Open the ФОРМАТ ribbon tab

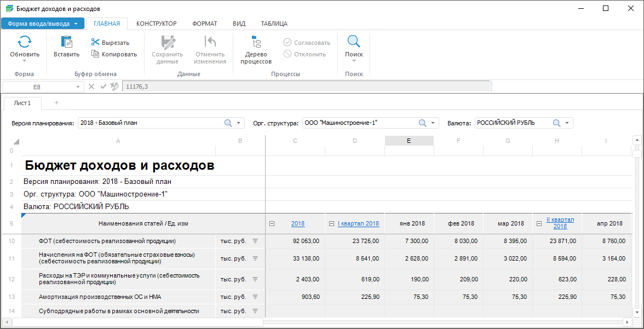(x=204, y=24)
